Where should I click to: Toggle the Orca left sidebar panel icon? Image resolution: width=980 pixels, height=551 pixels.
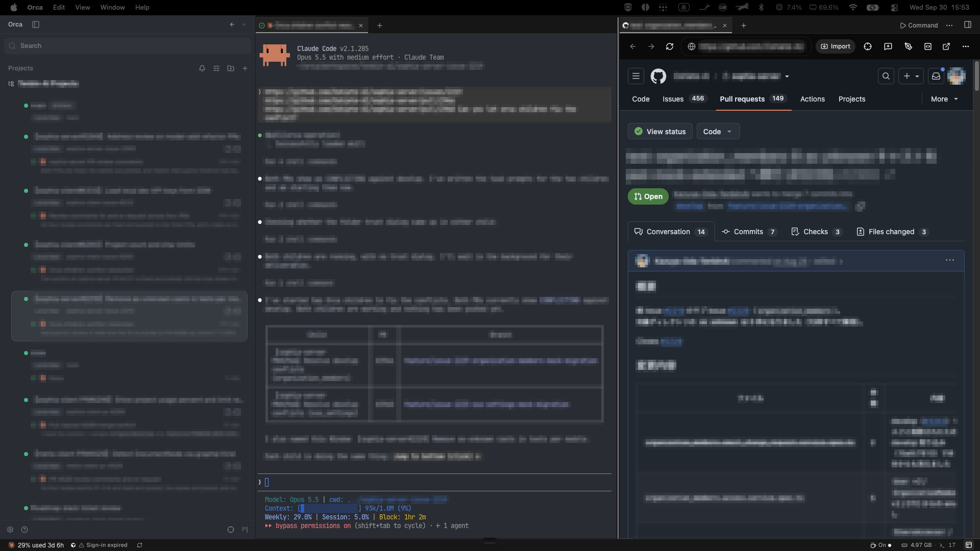36,24
